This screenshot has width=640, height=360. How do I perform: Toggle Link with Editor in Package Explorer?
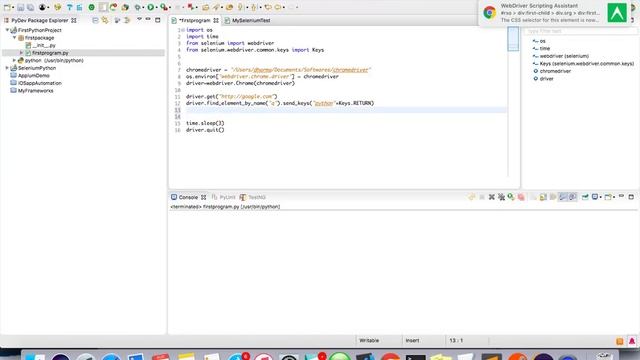pos(105,20)
